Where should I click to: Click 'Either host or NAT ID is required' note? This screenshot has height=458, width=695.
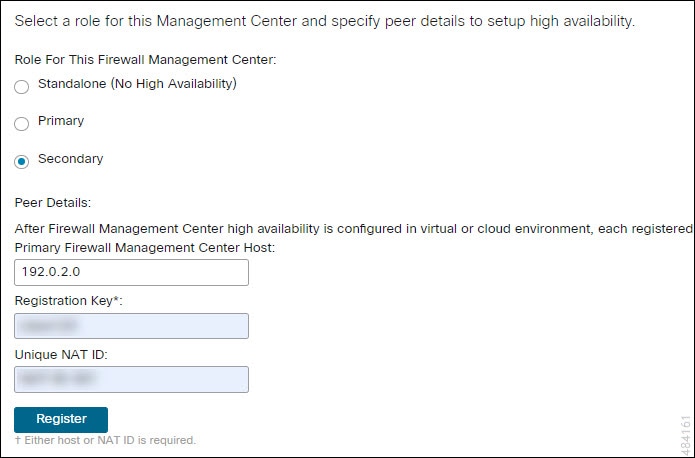coord(105,440)
